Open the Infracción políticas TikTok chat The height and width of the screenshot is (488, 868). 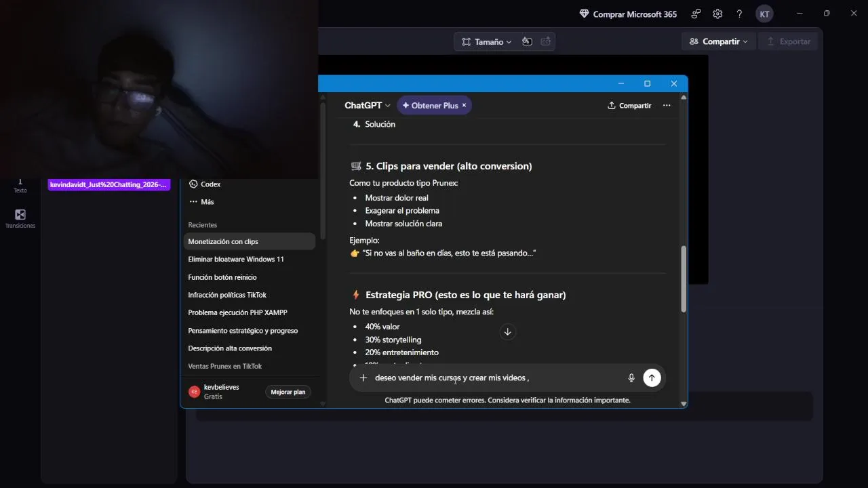click(x=250, y=295)
